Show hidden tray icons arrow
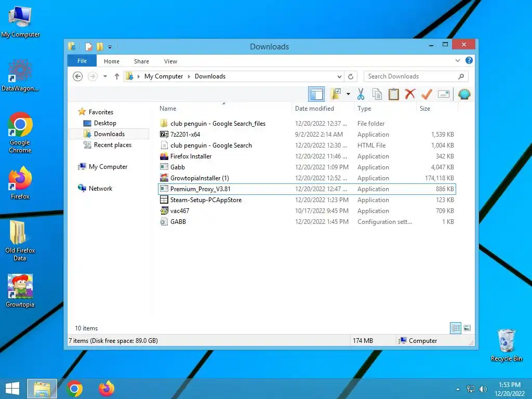532x399 pixels. [458, 389]
